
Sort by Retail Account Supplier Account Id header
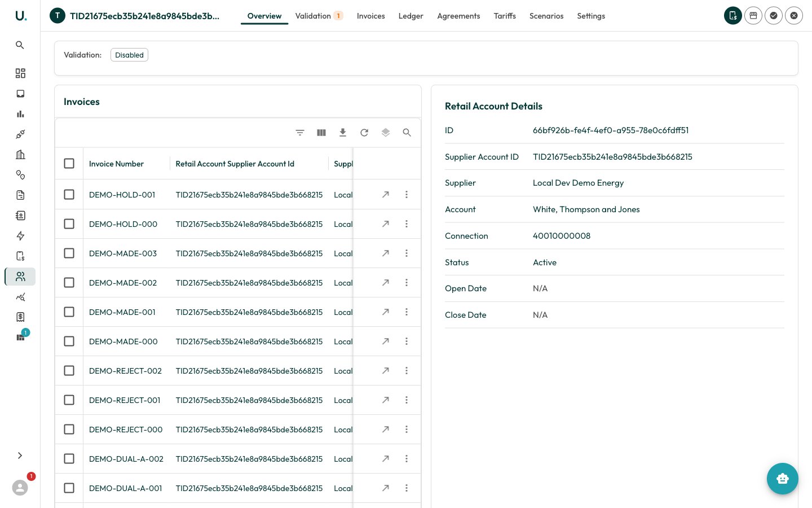[x=235, y=164]
